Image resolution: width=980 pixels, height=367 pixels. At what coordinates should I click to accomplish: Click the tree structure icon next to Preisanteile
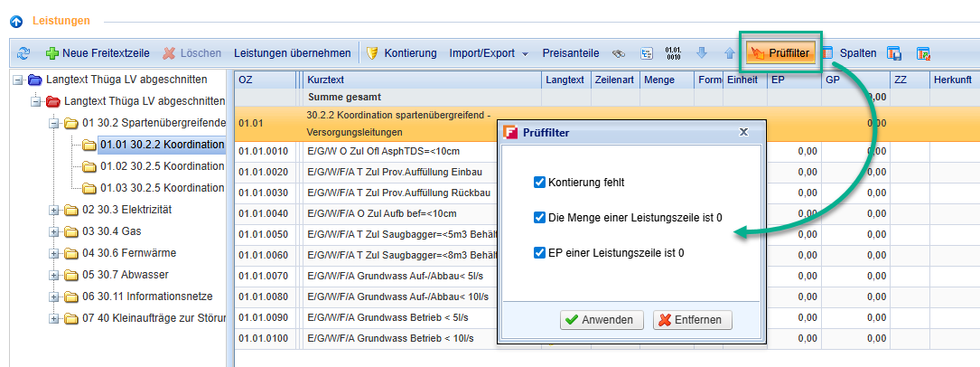[x=647, y=53]
